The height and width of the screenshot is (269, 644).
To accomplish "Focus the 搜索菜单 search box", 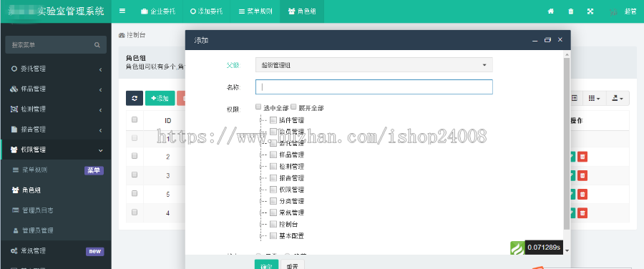I will [x=56, y=45].
